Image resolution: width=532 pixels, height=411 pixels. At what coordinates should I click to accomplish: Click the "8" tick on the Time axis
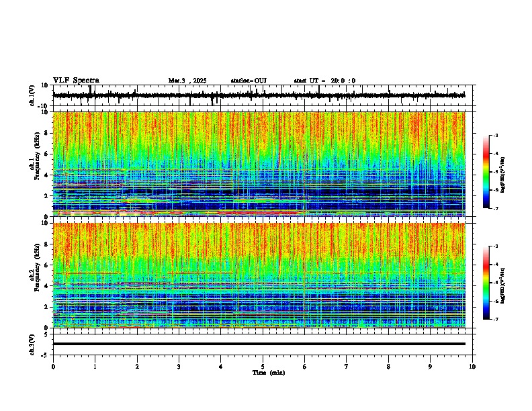388,367
